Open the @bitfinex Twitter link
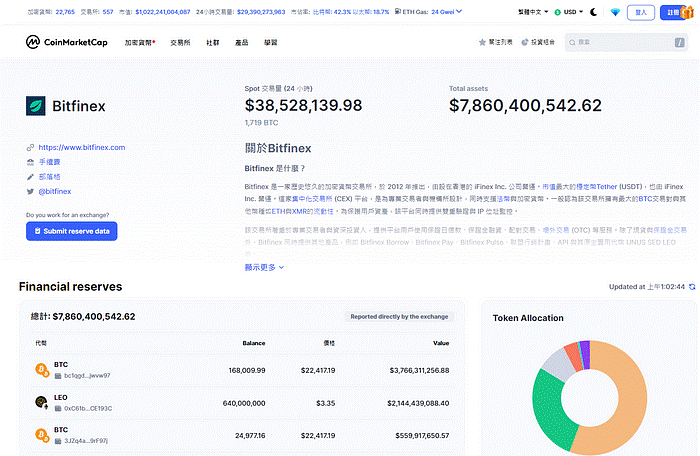 click(x=55, y=192)
